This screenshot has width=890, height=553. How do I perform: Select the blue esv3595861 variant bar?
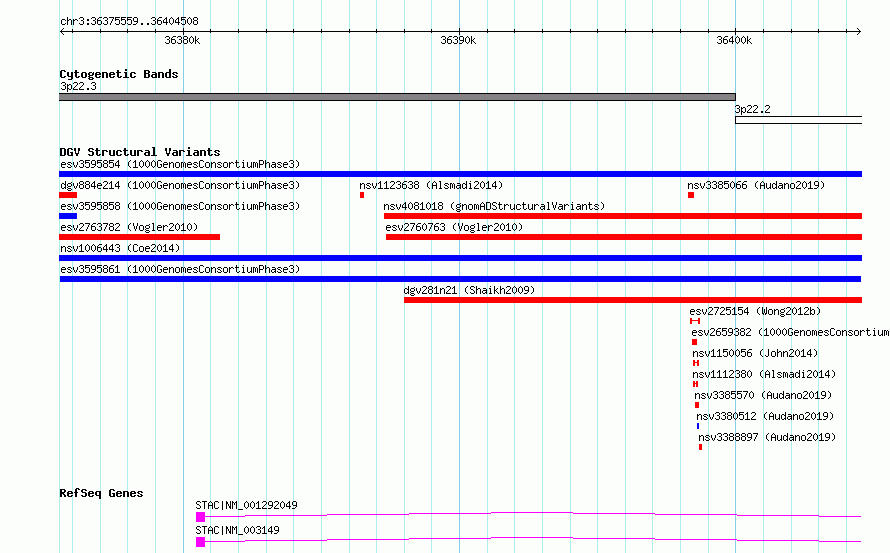(460, 279)
